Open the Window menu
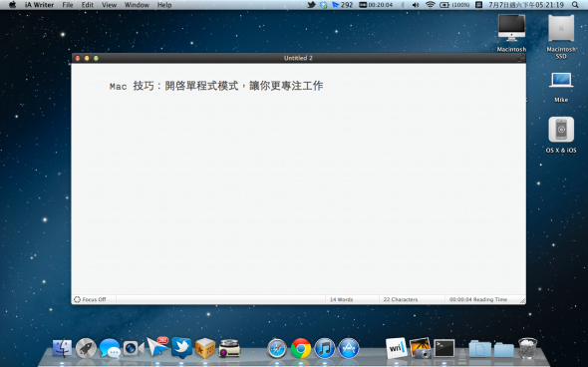Viewport: 588px width, 367px height. click(137, 5)
